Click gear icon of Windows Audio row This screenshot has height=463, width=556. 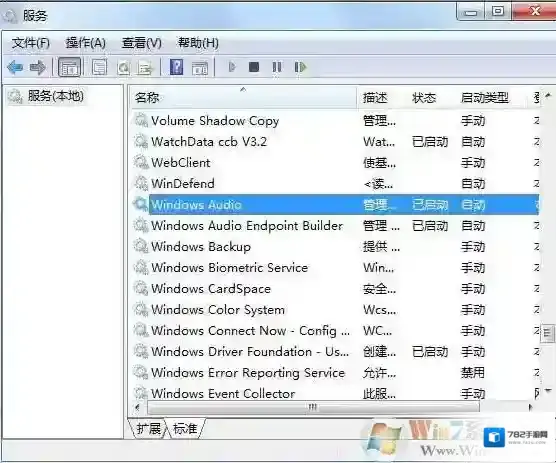click(141, 204)
